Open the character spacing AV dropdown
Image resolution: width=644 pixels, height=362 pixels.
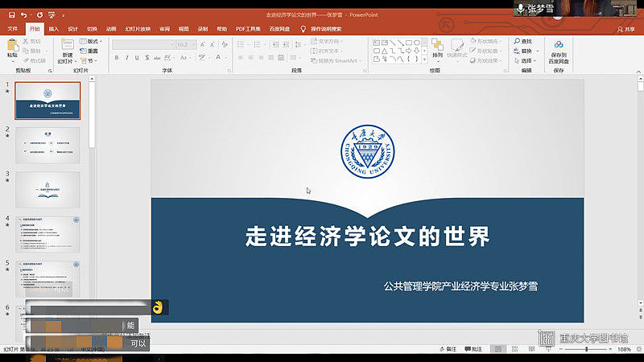[168, 58]
